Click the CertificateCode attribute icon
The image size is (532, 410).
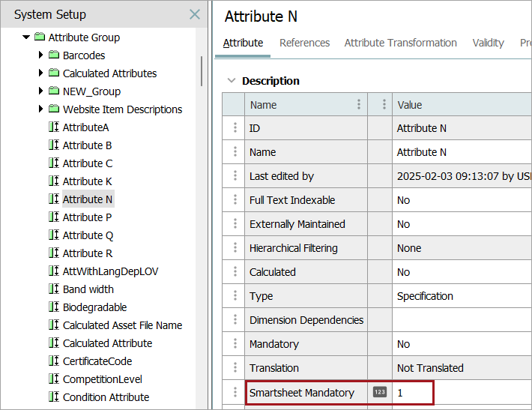point(54,361)
